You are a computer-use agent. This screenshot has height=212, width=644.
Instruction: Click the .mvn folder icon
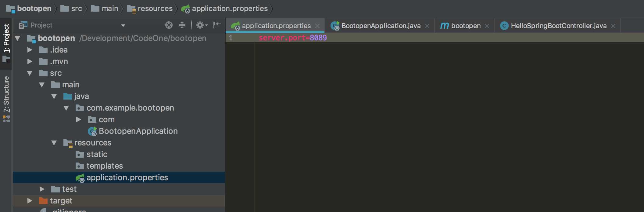(43, 61)
